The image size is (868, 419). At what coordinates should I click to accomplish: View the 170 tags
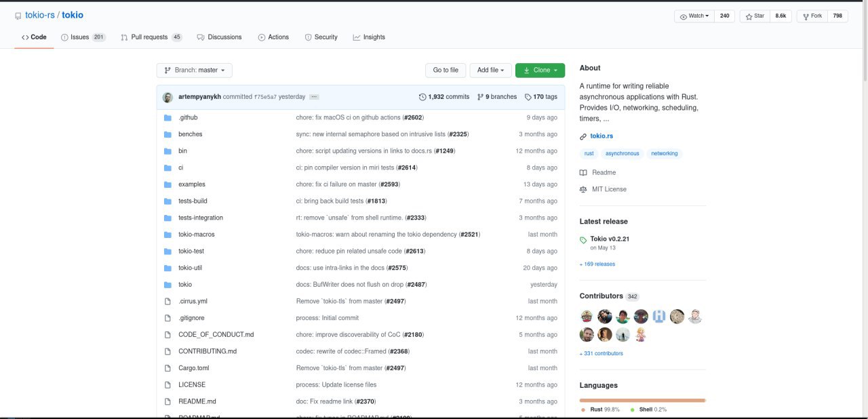coord(541,97)
